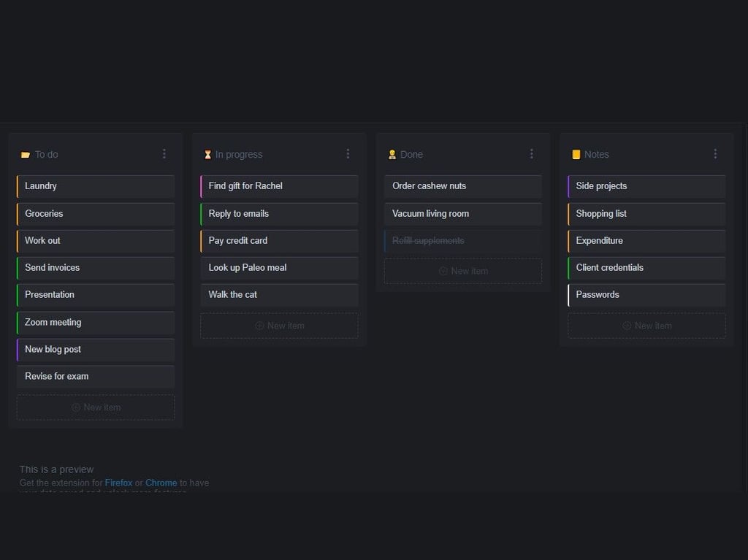Open the Find gift for Rachel card
This screenshot has height=560, width=748.
point(280,186)
